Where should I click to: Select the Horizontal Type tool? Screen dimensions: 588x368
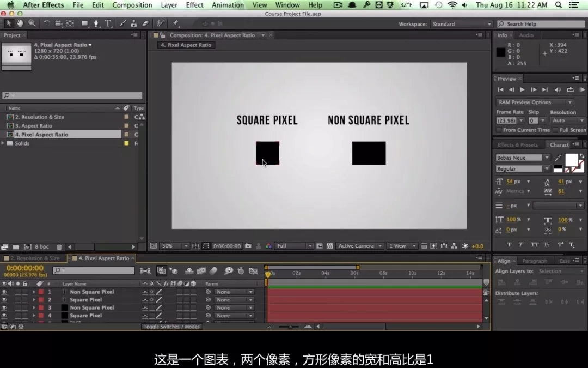click(108, 23)
